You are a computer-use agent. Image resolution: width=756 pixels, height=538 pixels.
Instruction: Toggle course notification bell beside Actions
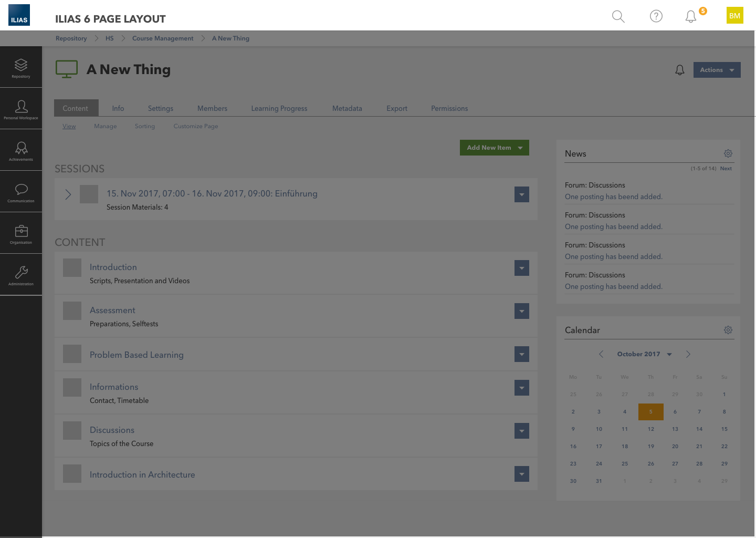click(679, 70)
